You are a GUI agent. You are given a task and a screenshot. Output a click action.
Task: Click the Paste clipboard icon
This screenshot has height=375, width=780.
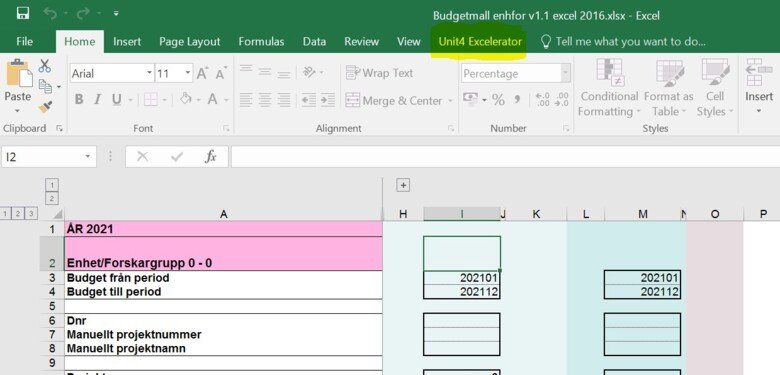pos(19,74)
